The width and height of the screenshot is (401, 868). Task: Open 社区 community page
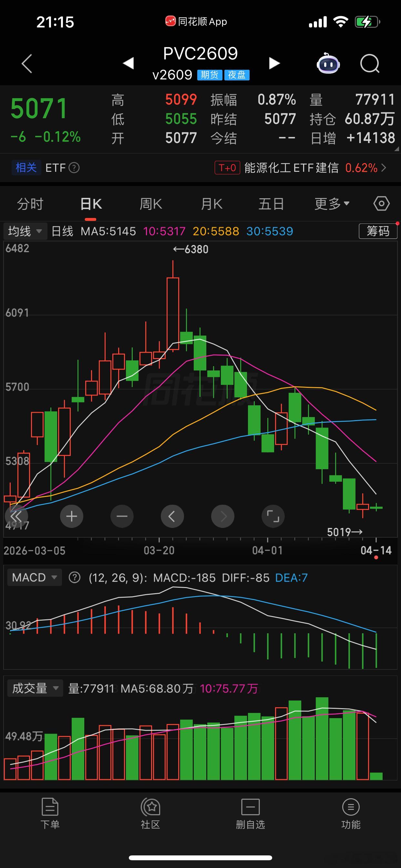[150, 813]
